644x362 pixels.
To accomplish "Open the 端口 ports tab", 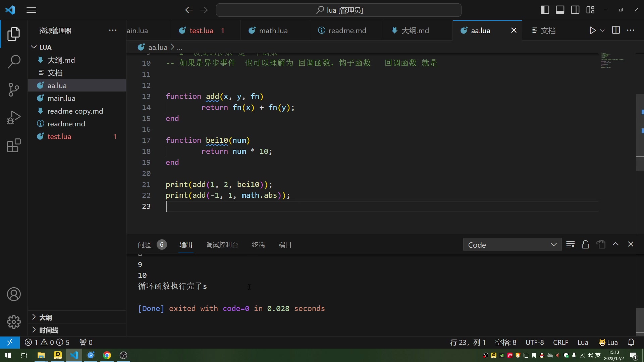I will click(x=285, y=245).
